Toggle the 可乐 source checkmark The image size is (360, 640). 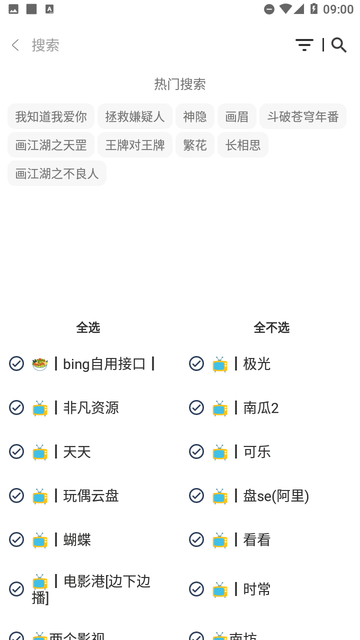click(196, 451)
